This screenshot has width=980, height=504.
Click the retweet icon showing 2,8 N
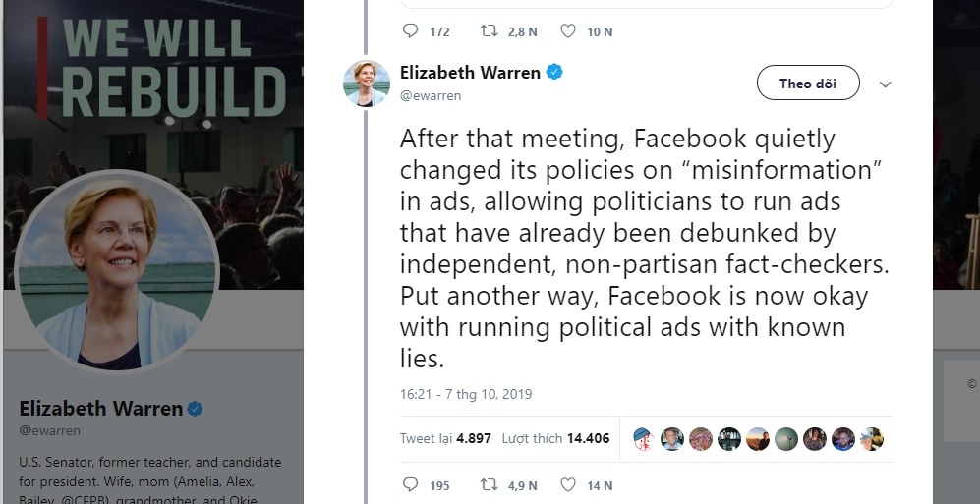click(488, 31)
